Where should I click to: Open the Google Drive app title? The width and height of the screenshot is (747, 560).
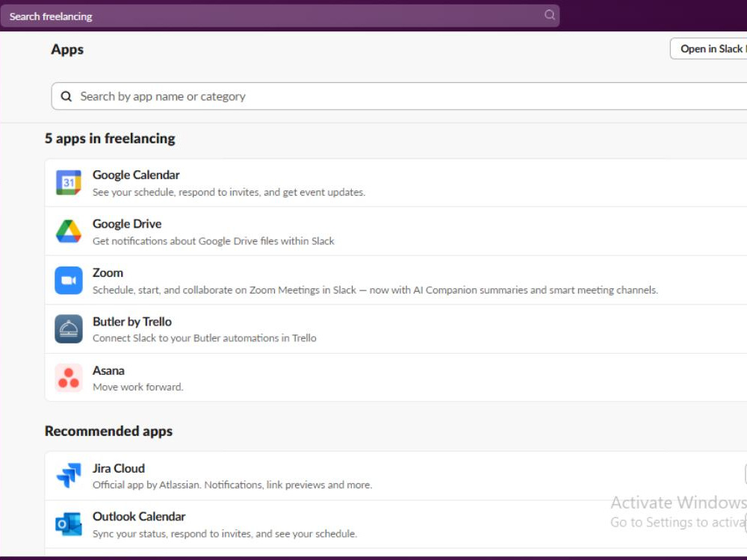coord(127,224)
